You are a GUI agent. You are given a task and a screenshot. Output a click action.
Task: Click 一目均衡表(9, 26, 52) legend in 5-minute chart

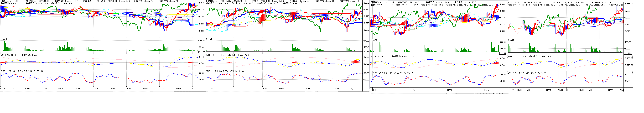coord(92,1)
